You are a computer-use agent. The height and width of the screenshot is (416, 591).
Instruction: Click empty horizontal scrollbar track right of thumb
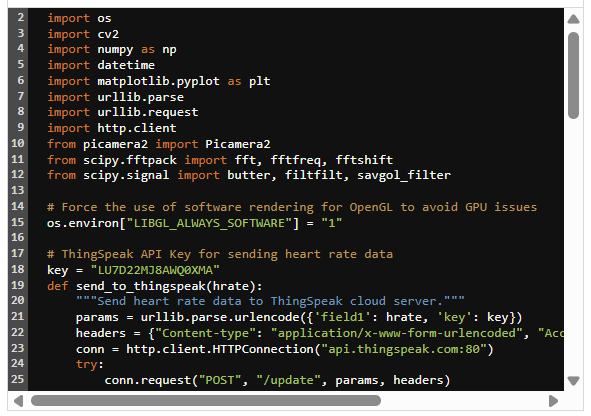click(464, 401)
